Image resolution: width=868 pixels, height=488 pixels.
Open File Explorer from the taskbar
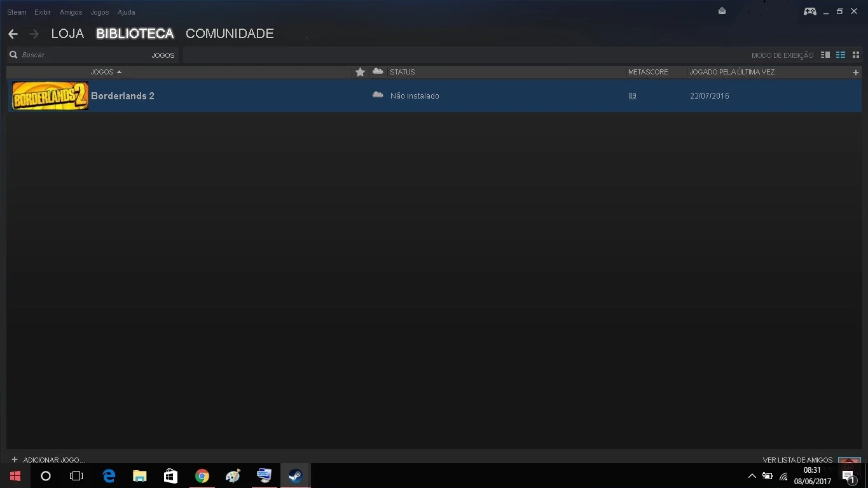pos(140,476)
